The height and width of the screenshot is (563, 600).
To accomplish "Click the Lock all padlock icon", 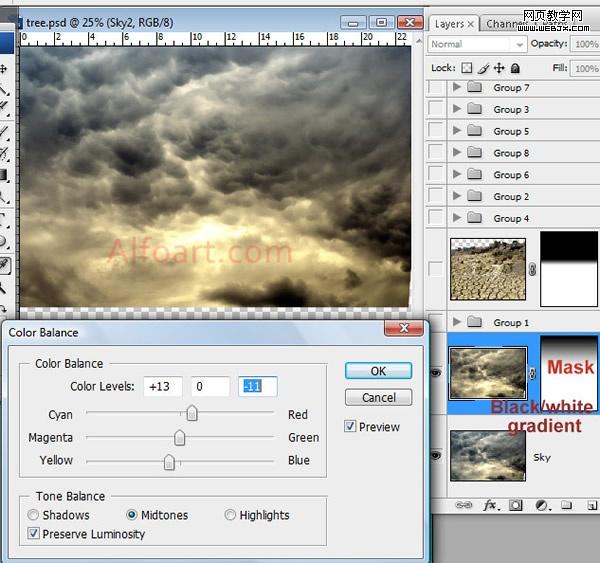I will 515,69.
